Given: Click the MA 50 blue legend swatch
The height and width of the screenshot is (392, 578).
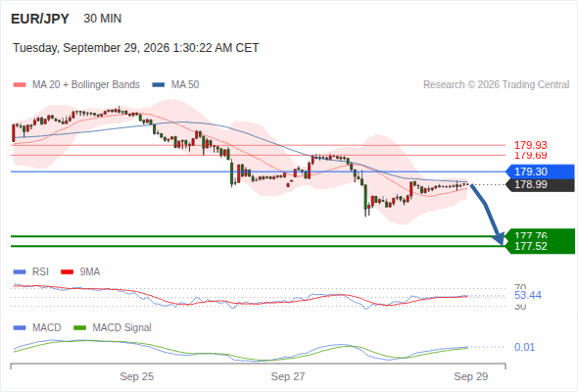Looking at the screenshot, I should click(159, 85).
